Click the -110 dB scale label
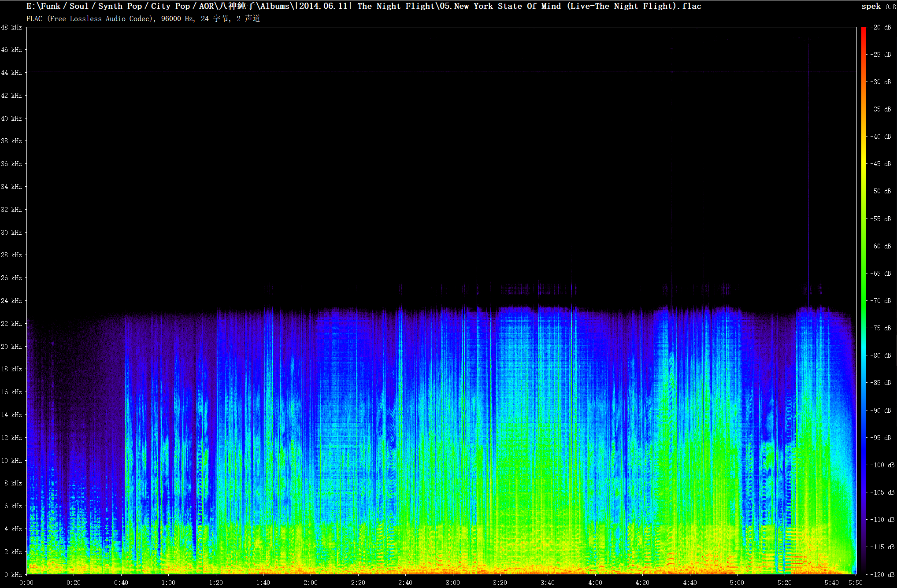Viewport: 897px width, 588px height. 882,520
